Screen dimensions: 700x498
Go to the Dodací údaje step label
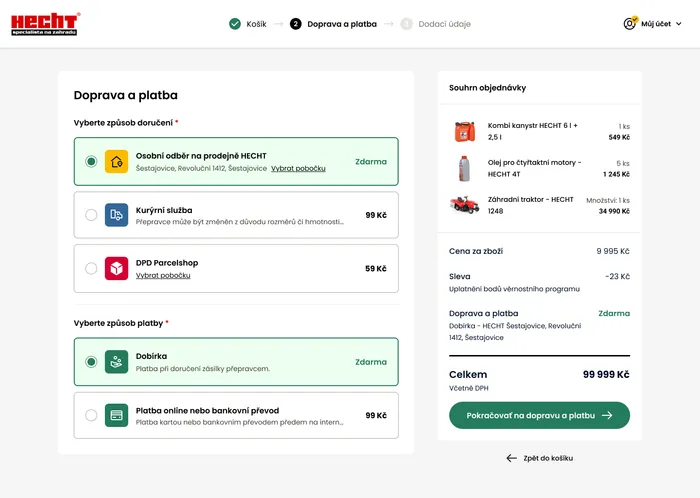click(x=444, y=24)
